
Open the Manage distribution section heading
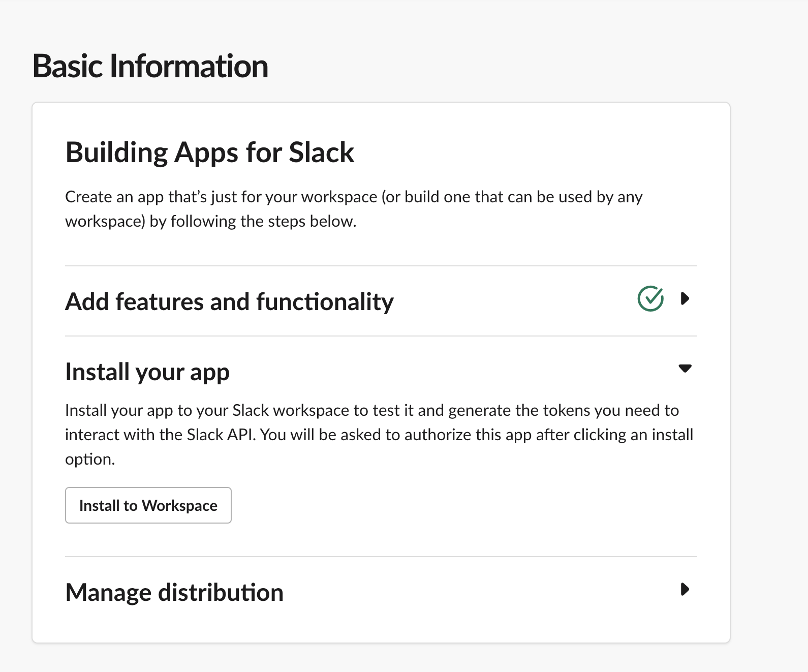point(174,592)
